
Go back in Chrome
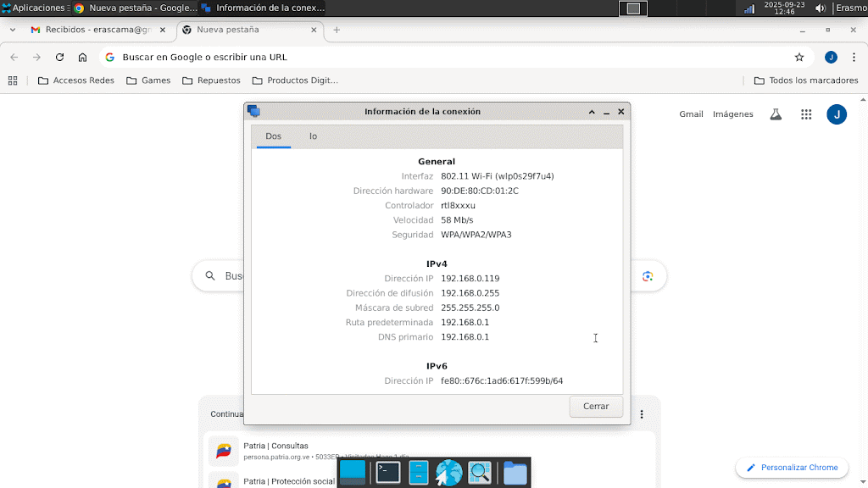14,57
